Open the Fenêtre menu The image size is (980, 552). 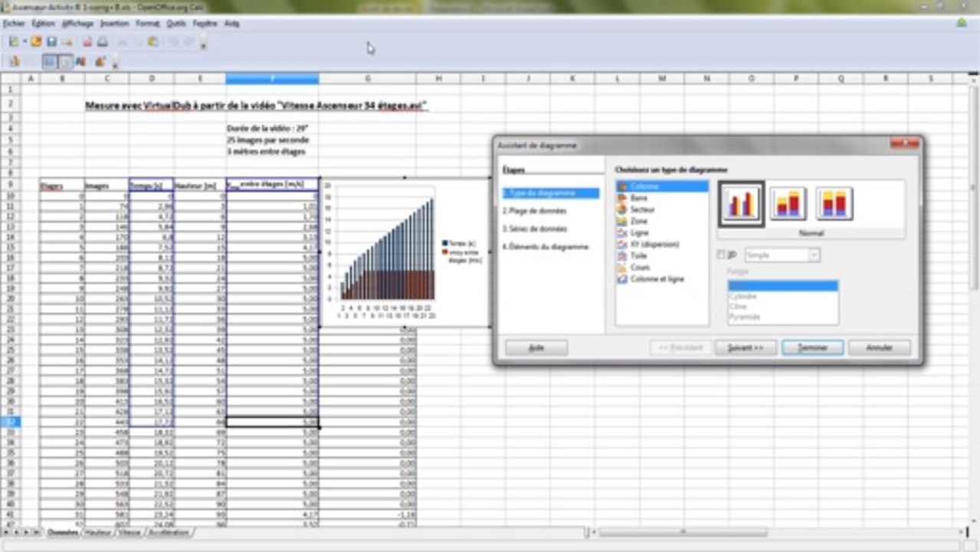205,24
